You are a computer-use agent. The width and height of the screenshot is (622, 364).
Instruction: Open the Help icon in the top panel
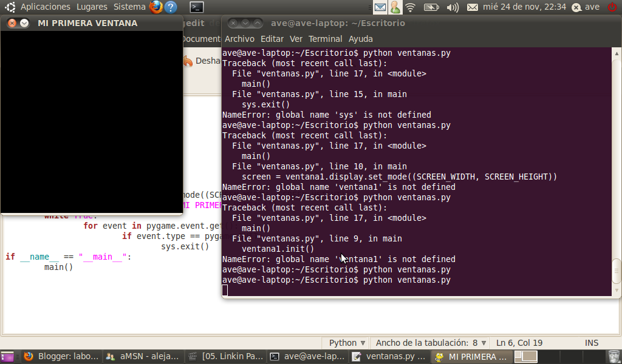171,7
